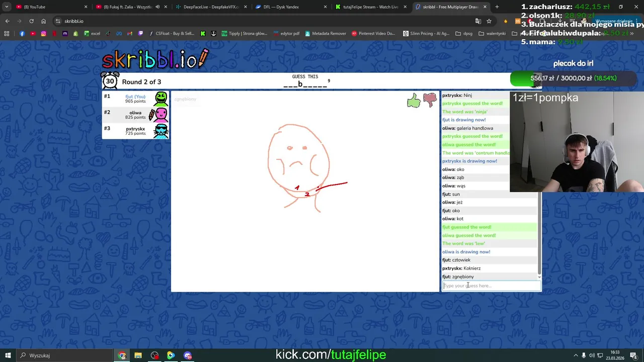
Task: Open the edytor pdf bookmark
Action: [x=286, y=34]
